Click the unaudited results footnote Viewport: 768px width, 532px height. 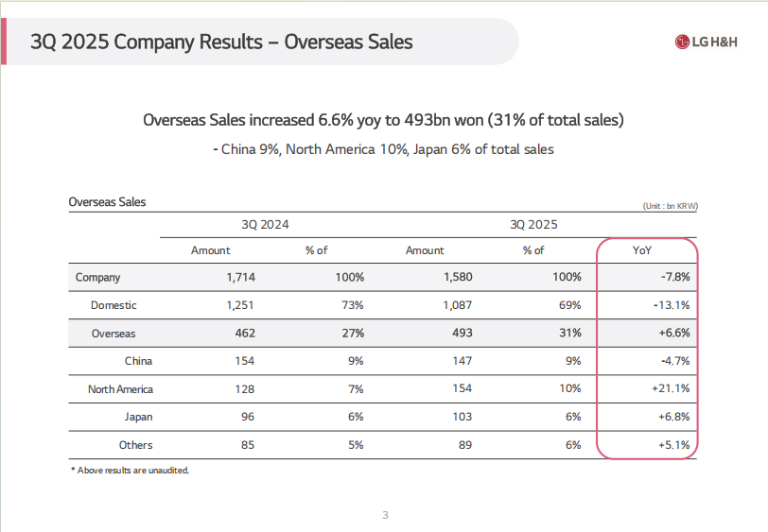[x=130, y=470]
